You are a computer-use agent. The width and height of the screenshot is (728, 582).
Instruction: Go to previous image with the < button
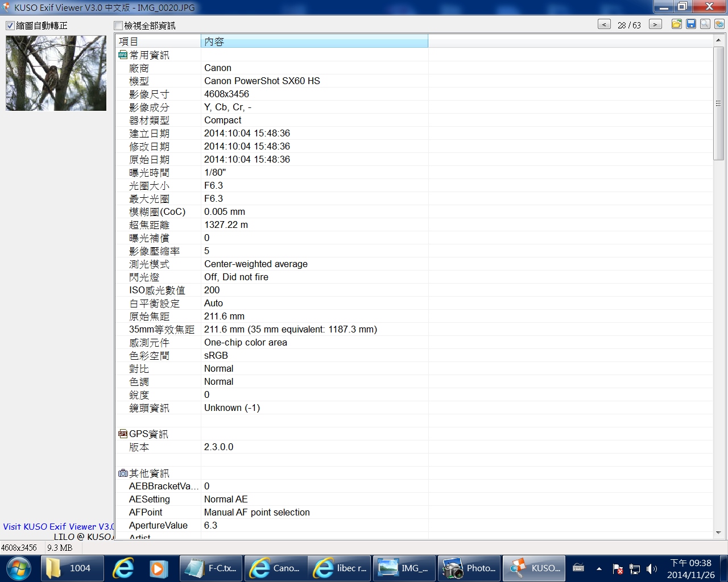tap(604, 24)
